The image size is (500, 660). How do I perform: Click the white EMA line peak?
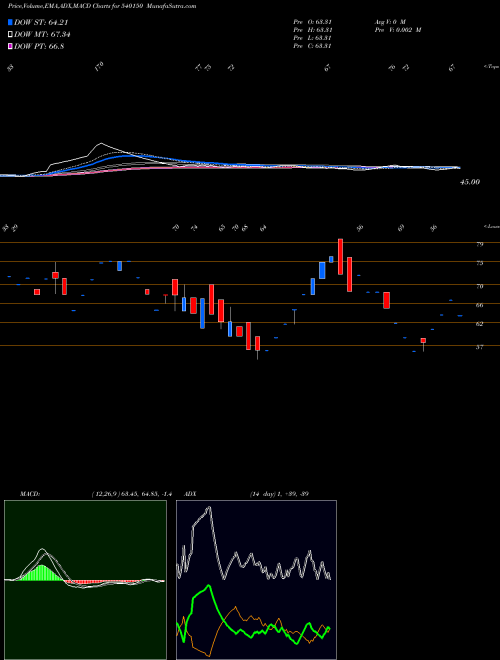coord(101,144)
